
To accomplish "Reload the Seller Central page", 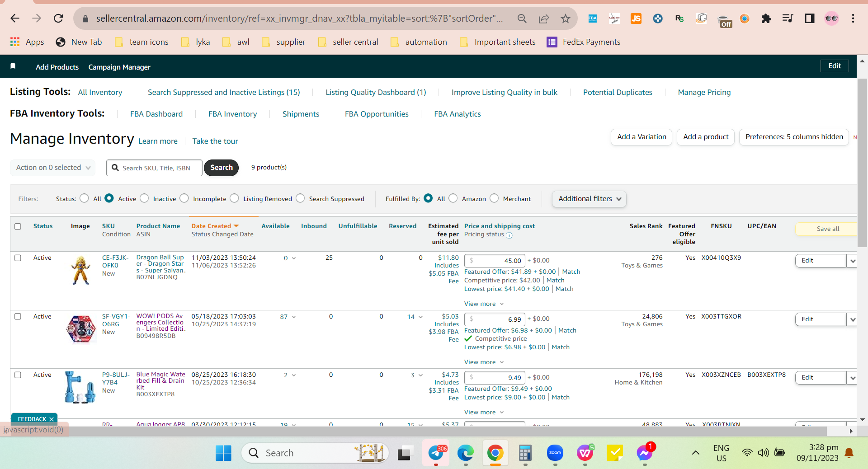I will click(58, 19).
